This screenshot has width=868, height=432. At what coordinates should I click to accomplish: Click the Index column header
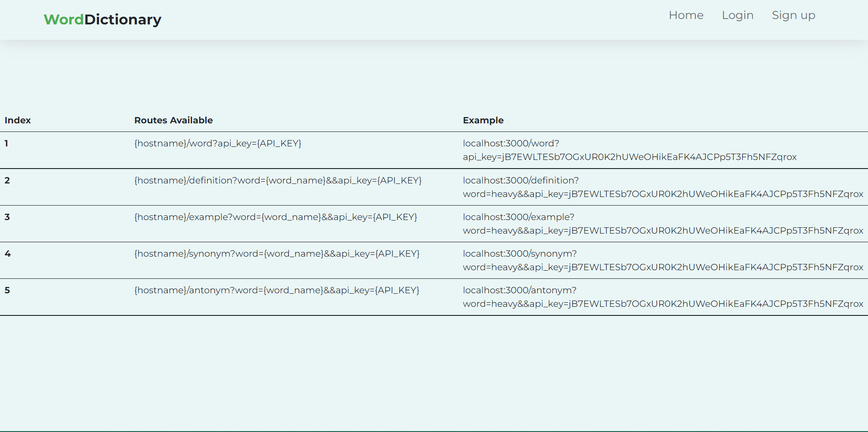point(18,120)
